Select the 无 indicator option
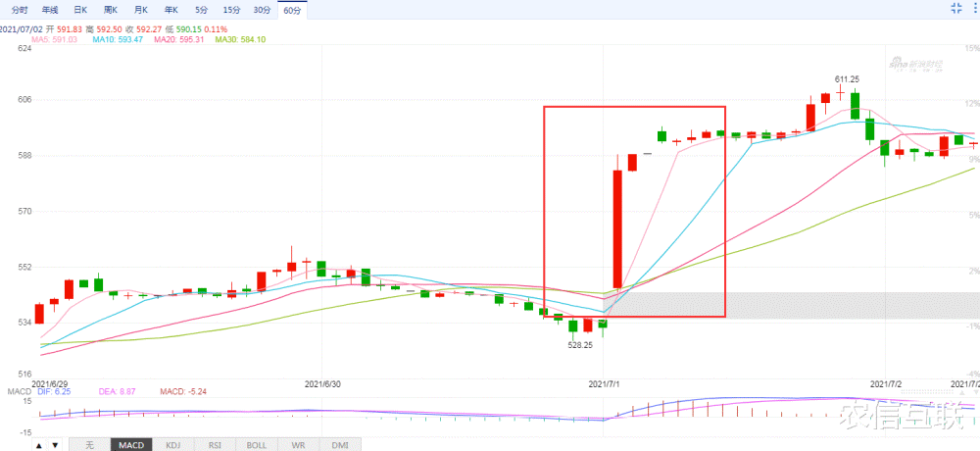 coord(89,445)
